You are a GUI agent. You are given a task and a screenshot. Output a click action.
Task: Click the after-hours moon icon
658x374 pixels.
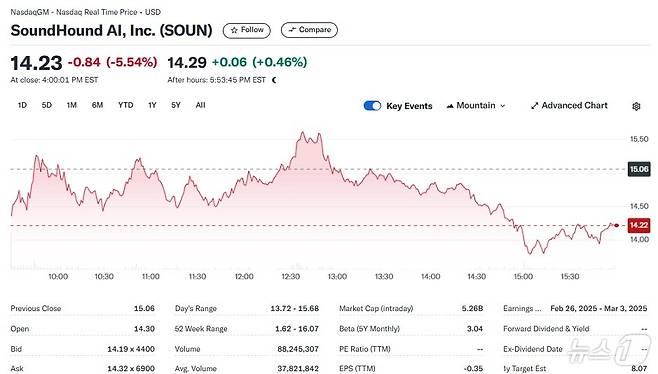point(274,80)
